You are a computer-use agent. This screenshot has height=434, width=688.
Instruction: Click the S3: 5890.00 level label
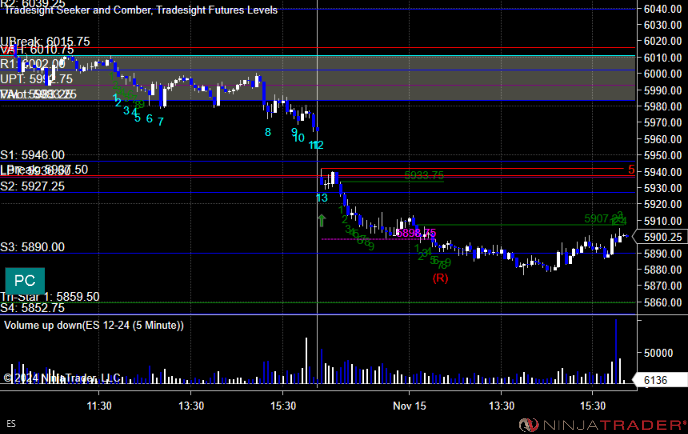click(32, 247)
